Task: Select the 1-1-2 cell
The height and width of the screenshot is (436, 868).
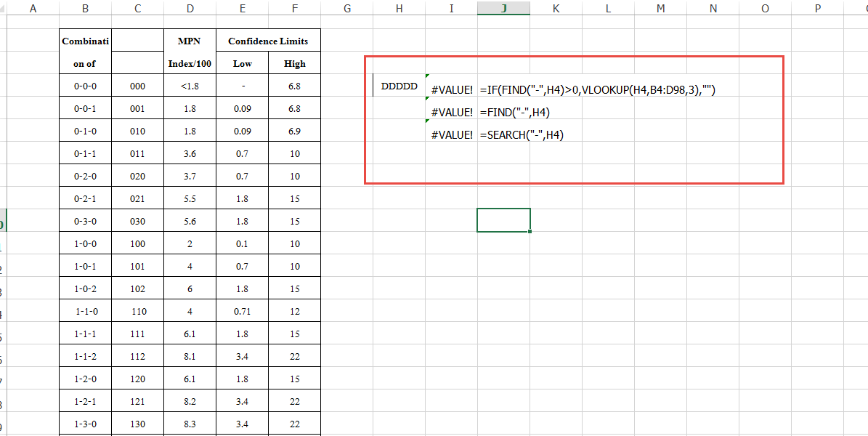Action: point(85,356)
